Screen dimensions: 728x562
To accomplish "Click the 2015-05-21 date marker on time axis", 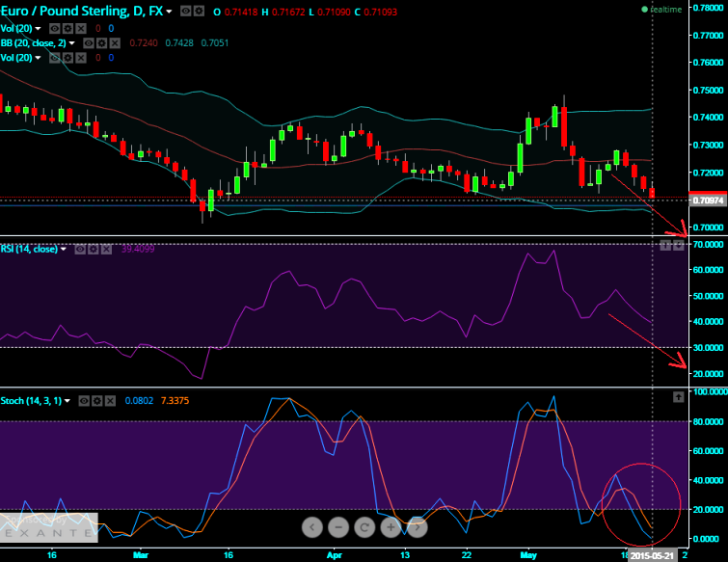I will click(653, 554).
